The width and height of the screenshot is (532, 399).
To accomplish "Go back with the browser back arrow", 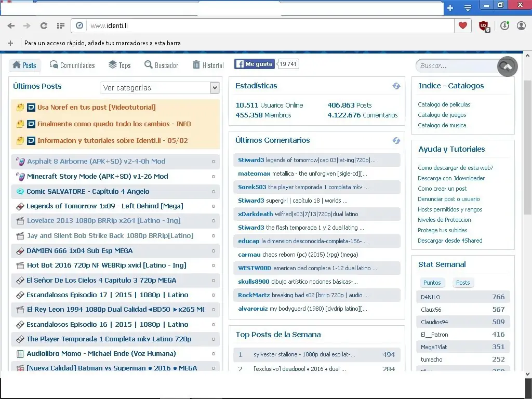I will click(11, 26).
